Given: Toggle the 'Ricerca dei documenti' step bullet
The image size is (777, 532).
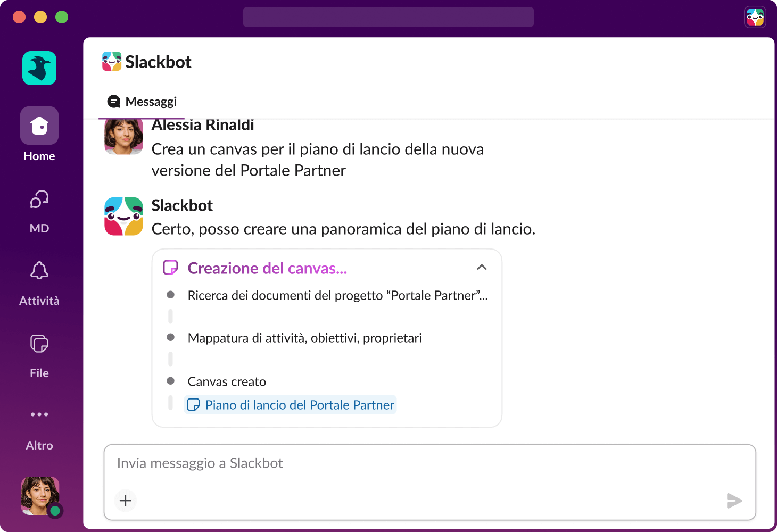Looking at the screenshot, I should tap(171, 294).
